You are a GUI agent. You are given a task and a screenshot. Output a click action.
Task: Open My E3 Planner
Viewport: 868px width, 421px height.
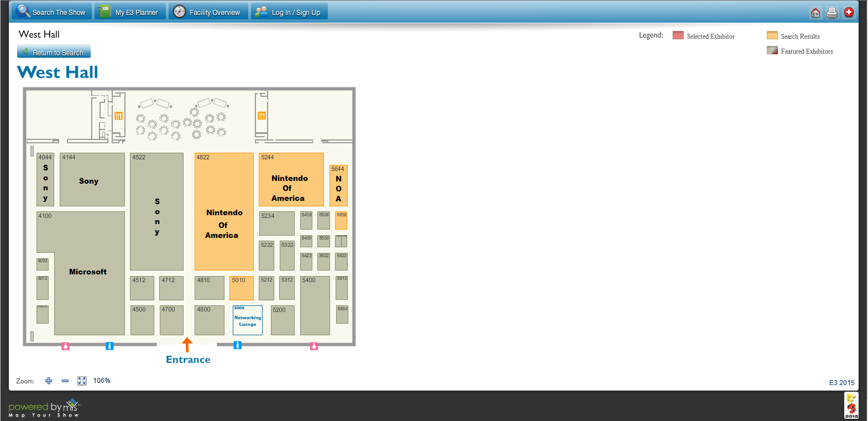(130, 12)
